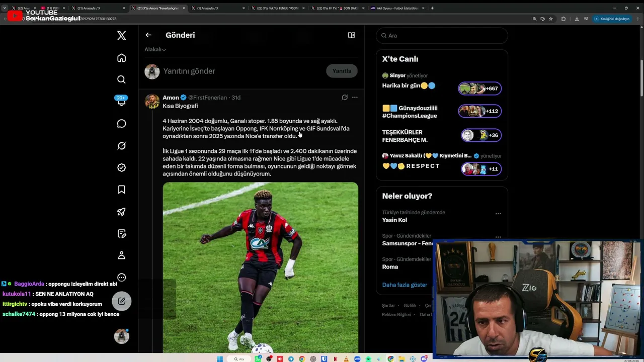The height and width of the screenshot is (362, 644).
Task: Open a new browser tab
Action: pyautogui.click(x=432, y=8)
